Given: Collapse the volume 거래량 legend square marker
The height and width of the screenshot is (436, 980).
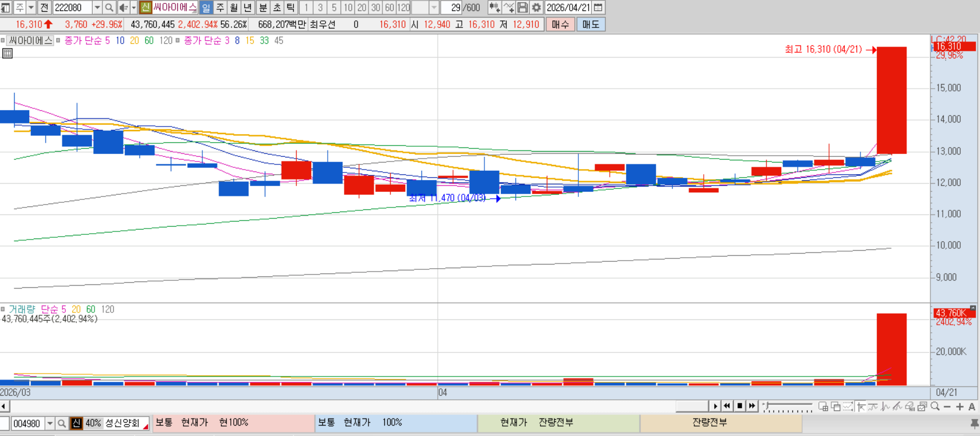Looking at the screenshot, I should (x=3, y=309).
